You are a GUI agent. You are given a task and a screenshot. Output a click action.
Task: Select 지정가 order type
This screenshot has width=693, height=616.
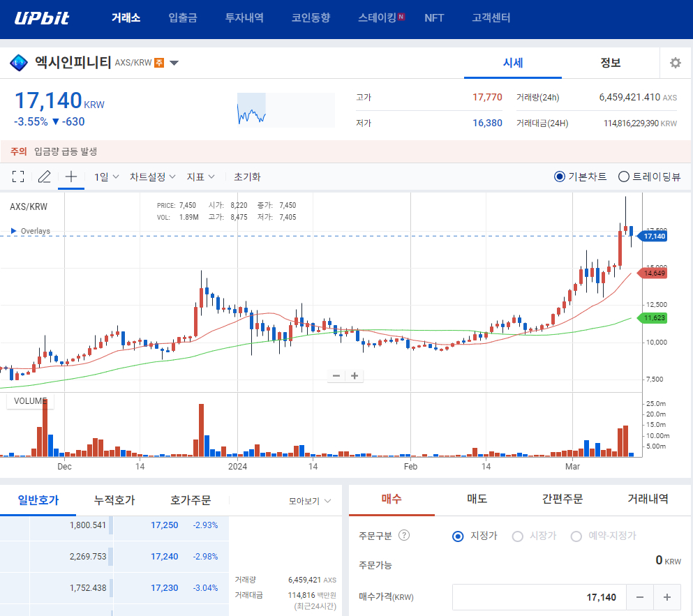[475, 536]
